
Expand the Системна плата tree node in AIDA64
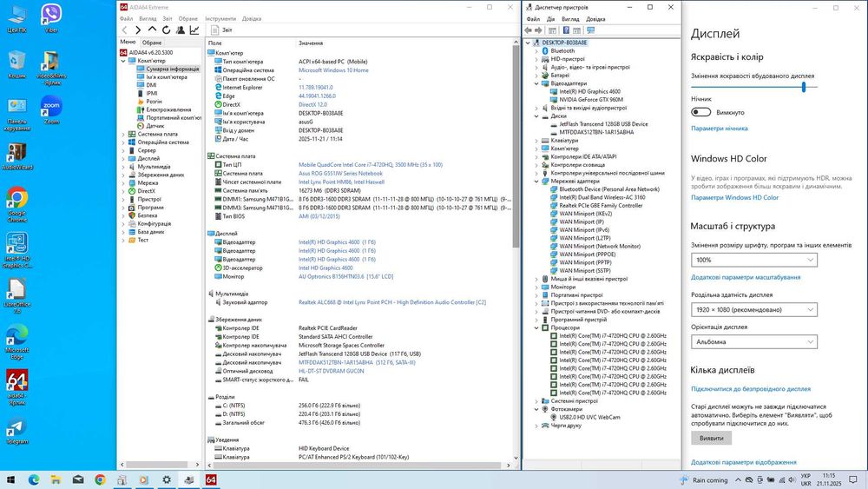[123, 134]
